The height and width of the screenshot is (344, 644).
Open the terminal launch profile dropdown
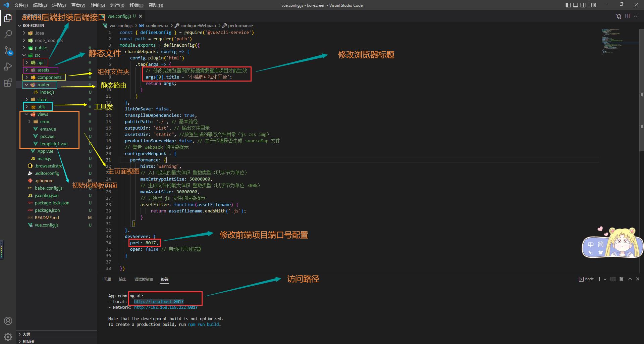point(605,279)
